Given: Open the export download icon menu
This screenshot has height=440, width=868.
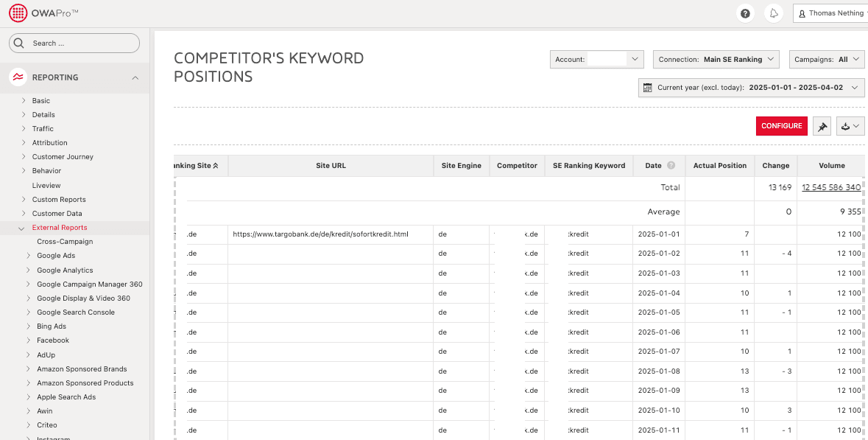Looking at the screenshot, I should [850, 126].
